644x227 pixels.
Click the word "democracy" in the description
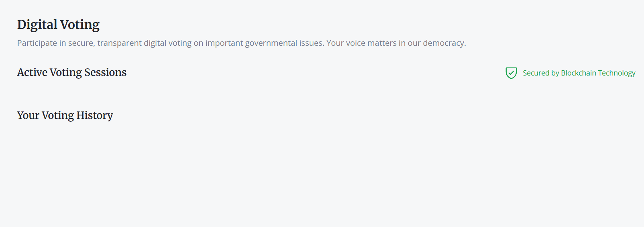pyautogui.click(x=444, y=43)
